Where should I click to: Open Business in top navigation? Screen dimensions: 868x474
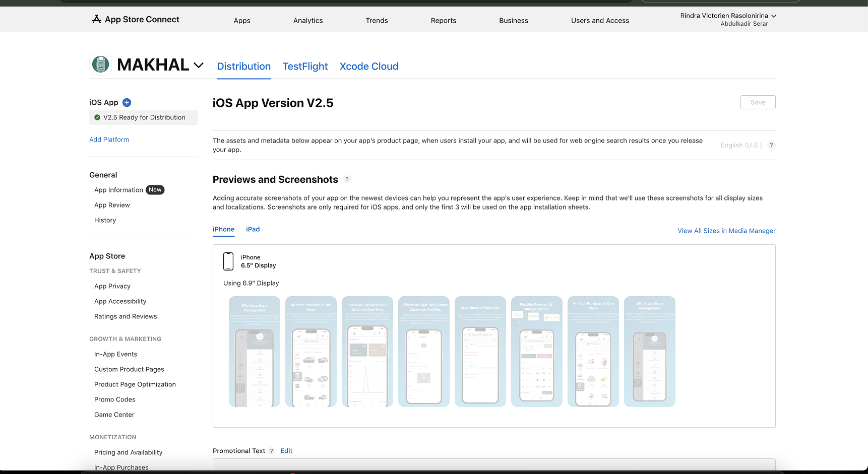coord(514,21)
